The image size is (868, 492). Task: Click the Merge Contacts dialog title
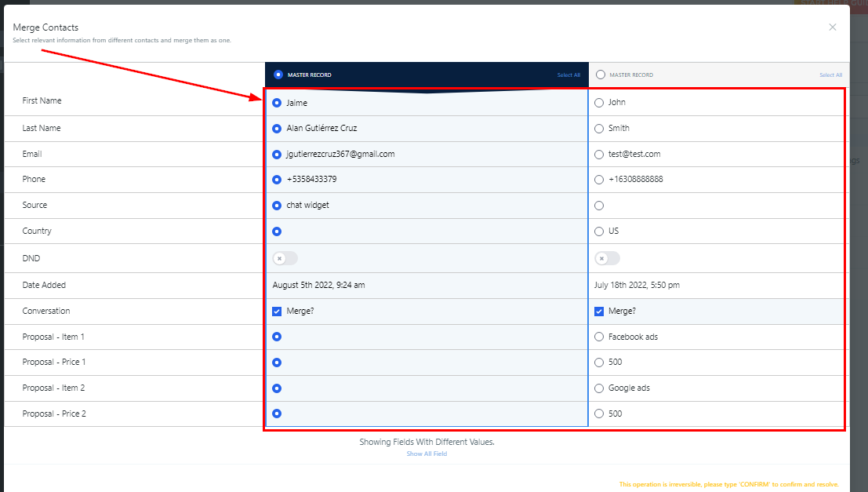click(x=45, y=27)
